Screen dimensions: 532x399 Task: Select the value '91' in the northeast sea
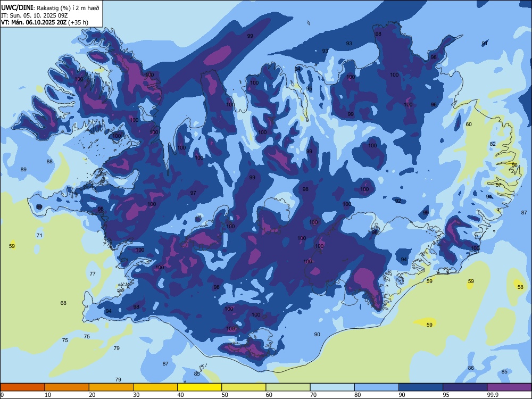click(x=485, y=44)
